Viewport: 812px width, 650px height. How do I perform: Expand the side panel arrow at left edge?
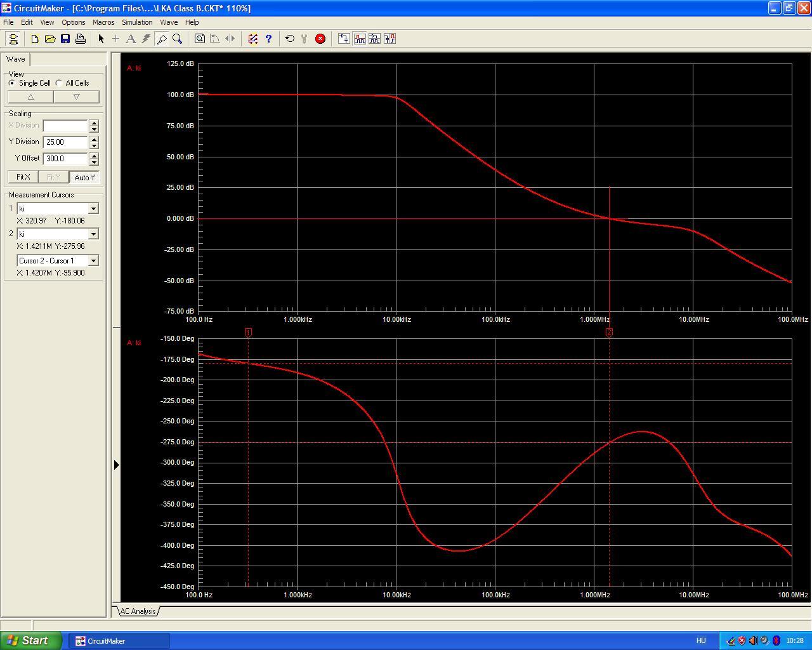[117, 465]
